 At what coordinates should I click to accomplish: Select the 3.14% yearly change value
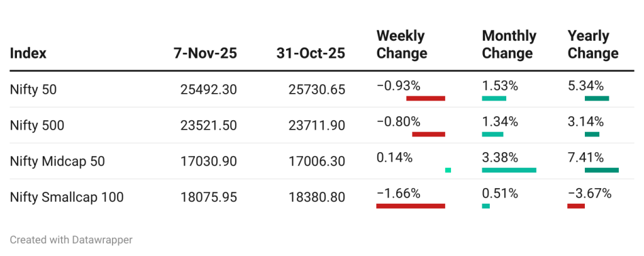[x=586, y=121]
